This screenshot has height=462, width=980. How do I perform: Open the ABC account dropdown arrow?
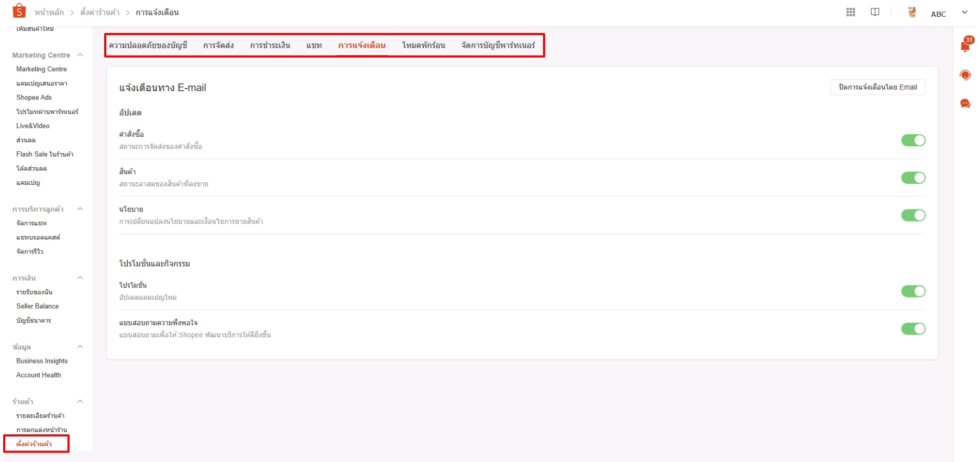[x=964, y=13]
